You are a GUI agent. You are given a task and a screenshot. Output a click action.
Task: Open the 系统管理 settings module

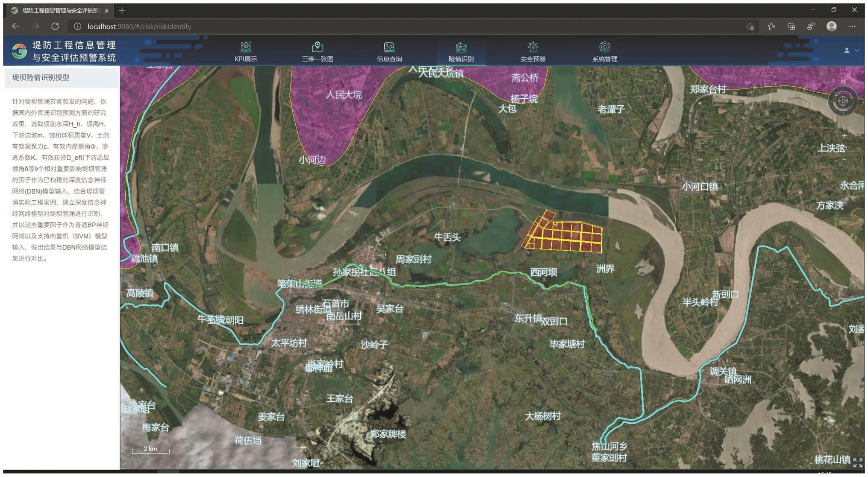tap(604, 47)
